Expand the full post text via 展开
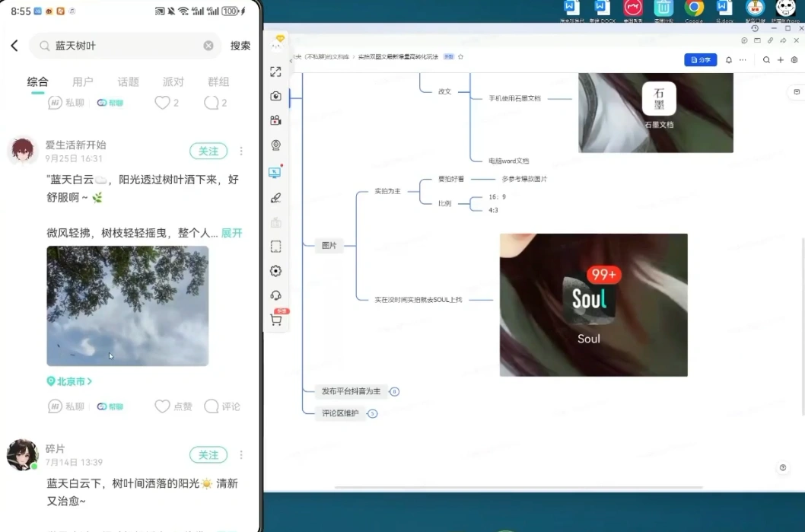 tap(231, 233)
